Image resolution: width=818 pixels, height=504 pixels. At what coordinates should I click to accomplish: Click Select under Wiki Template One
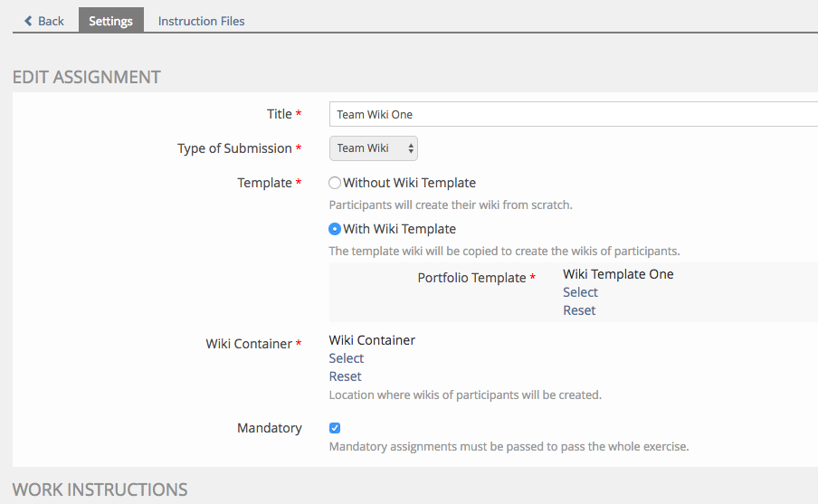click(580, 292)
